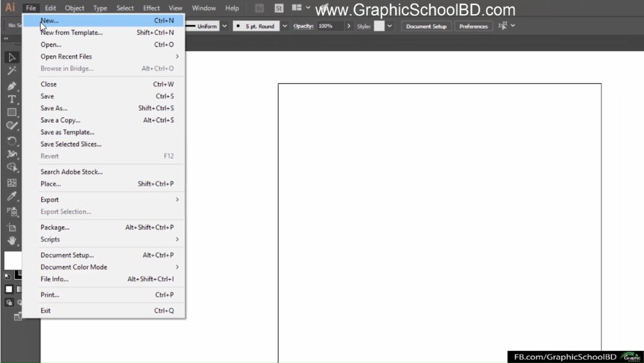Select the Rotate tool
Image resolution: width=644 pixels, height=363 pixels.
tap(12, 141)
